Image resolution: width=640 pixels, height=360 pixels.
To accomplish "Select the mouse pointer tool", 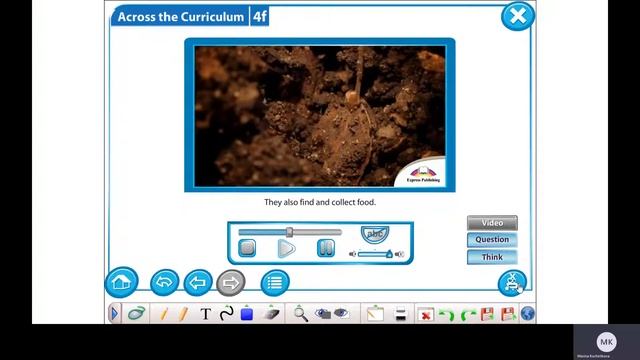I will click(x=136, y=313).
